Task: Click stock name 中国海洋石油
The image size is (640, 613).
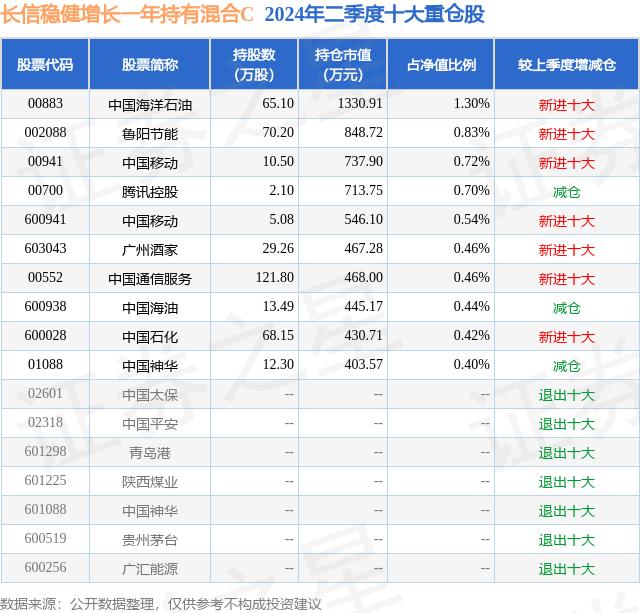Action: click(150, 105)
